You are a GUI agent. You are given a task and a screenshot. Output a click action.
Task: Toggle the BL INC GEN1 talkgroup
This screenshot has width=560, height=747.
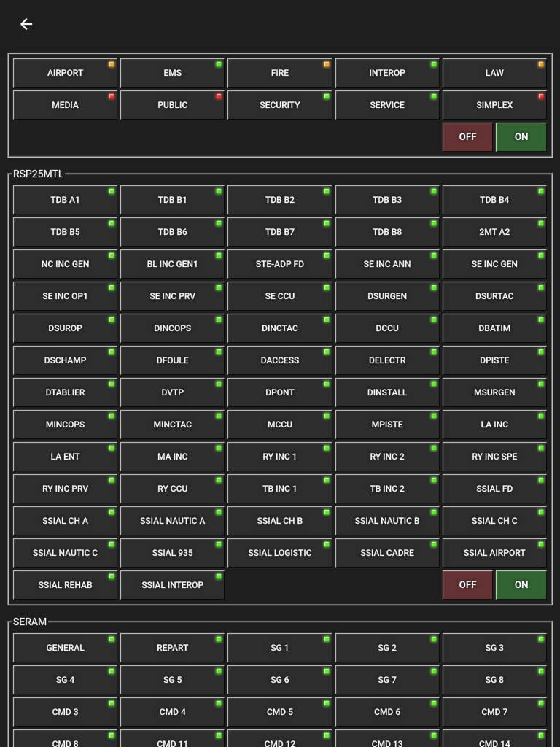[172, 264]
